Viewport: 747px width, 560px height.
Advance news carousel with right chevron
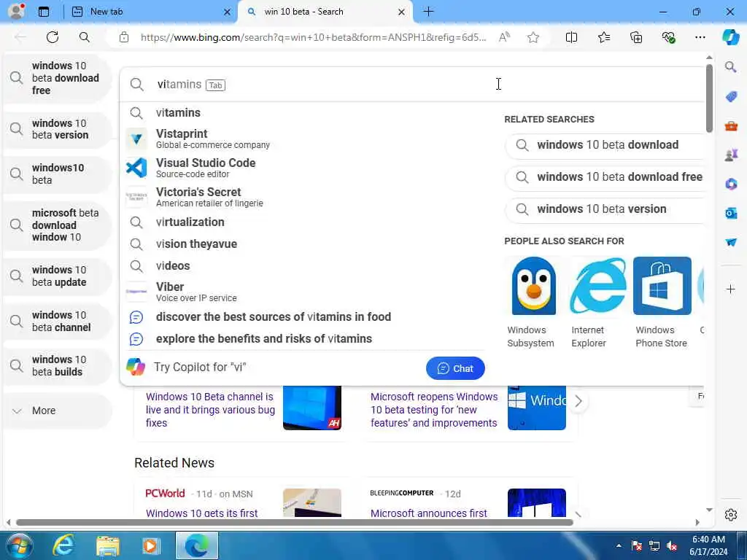pos(578,402)
